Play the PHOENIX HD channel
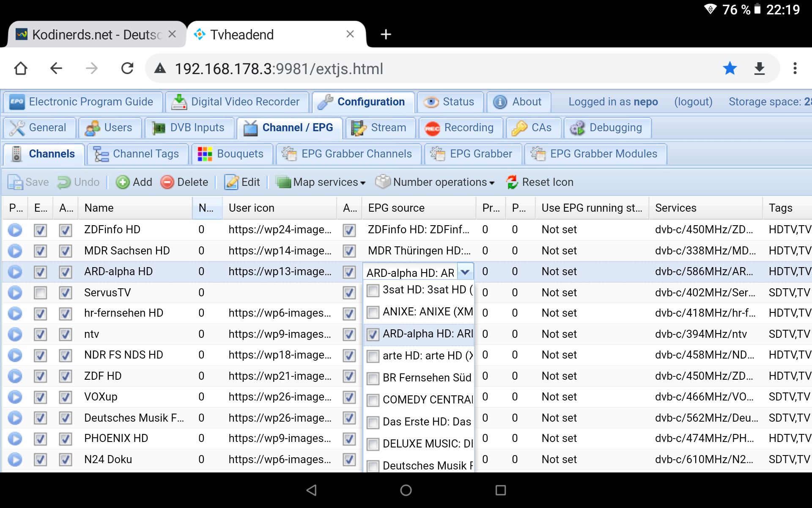 pyautogui.click(x=15, y=439)
